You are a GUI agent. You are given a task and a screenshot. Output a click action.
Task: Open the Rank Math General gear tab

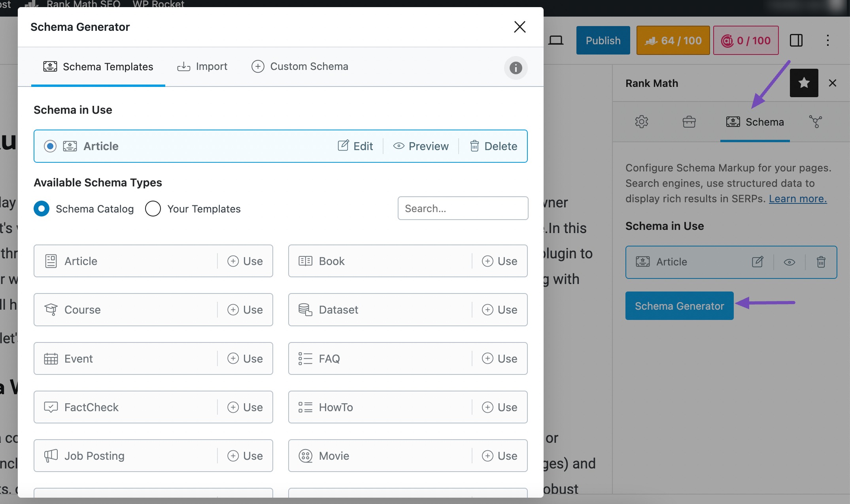(x=641, y=122)
